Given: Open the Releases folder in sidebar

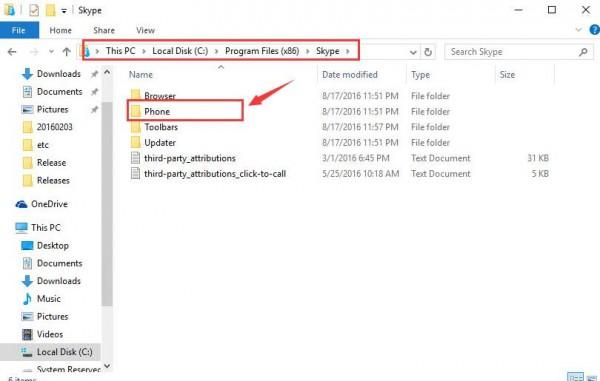Looking at the screenshot, I should click(x=53, y=180).
